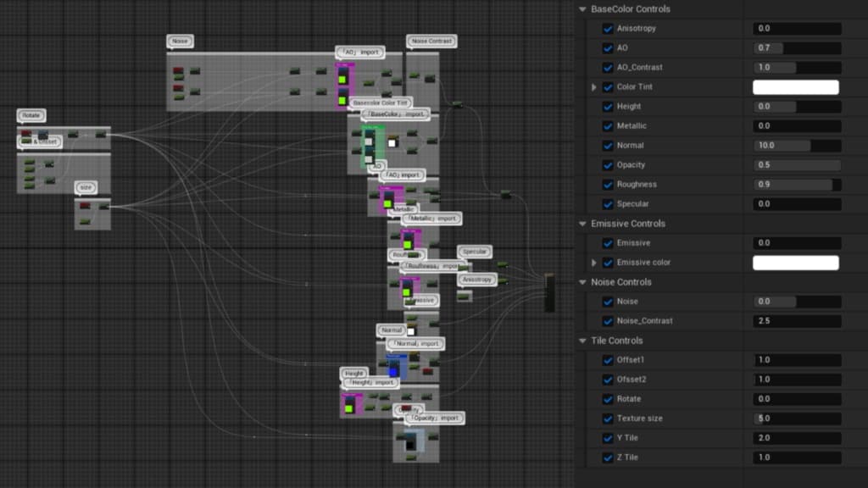
Task: Uncheck the Anisotropy parameter checkbox
Action: click(608, 28)
